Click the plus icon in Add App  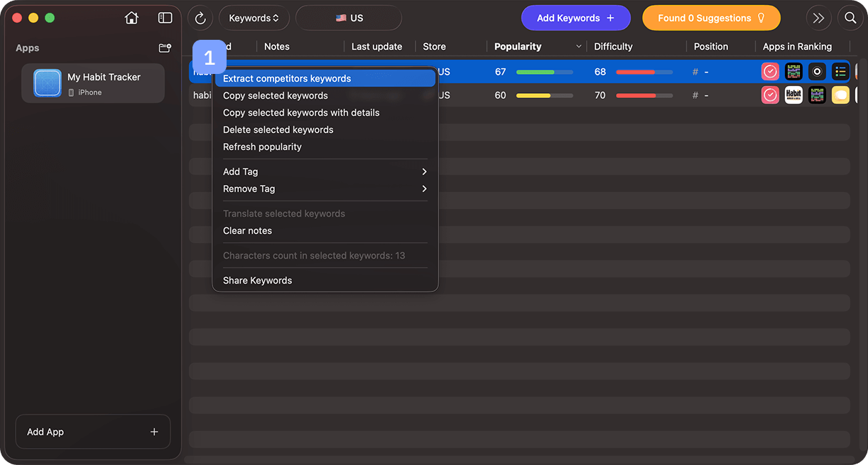[154, 432]
